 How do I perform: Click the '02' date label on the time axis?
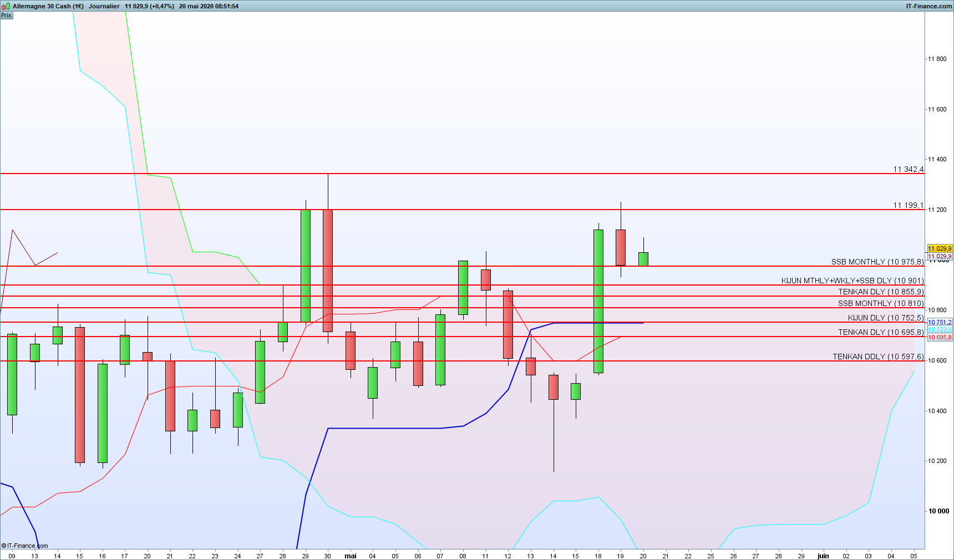846,556
